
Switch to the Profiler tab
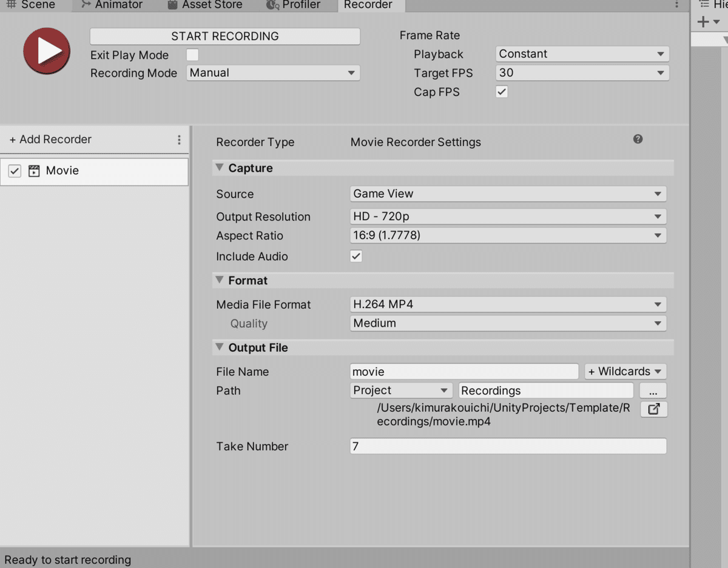[294, 5]
